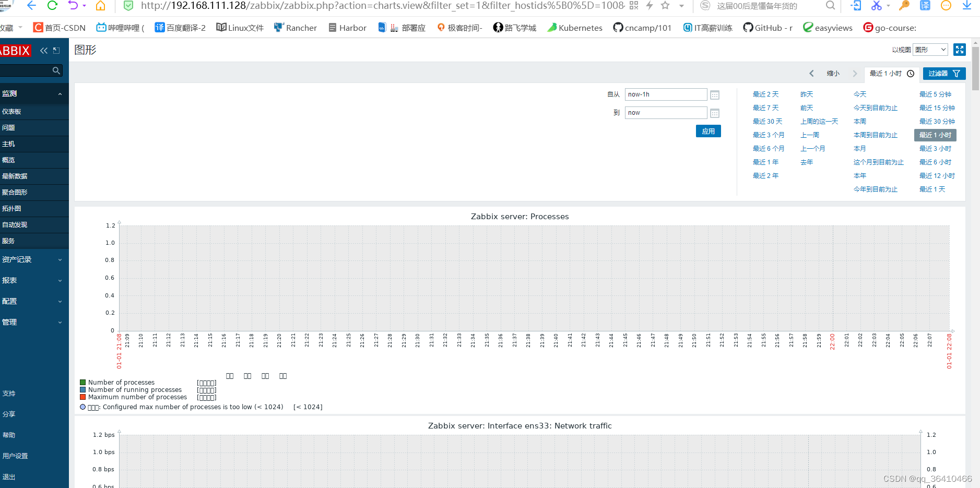Expand the 资产记录 menu section
The image size is (980, 488).
[x=34, y=259]
